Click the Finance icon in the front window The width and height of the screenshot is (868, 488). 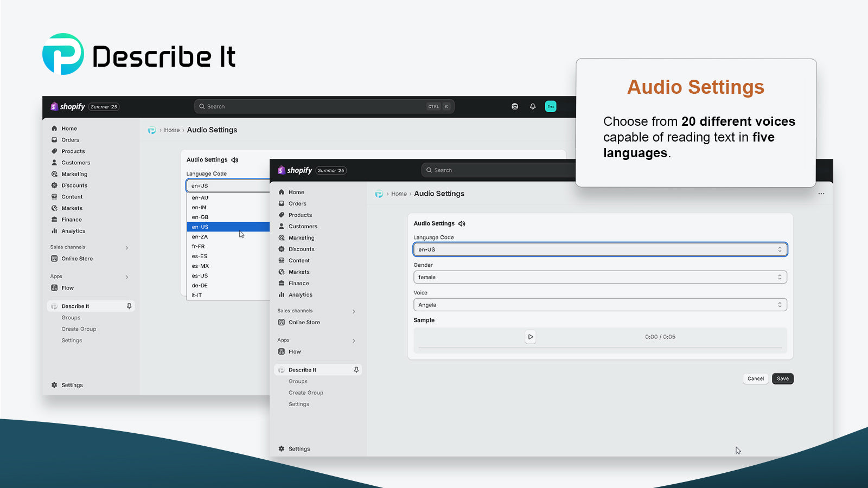(282, 283)
